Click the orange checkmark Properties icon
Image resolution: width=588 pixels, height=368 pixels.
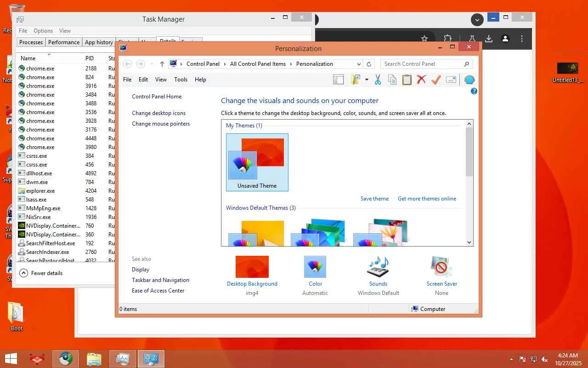(436, 80)
